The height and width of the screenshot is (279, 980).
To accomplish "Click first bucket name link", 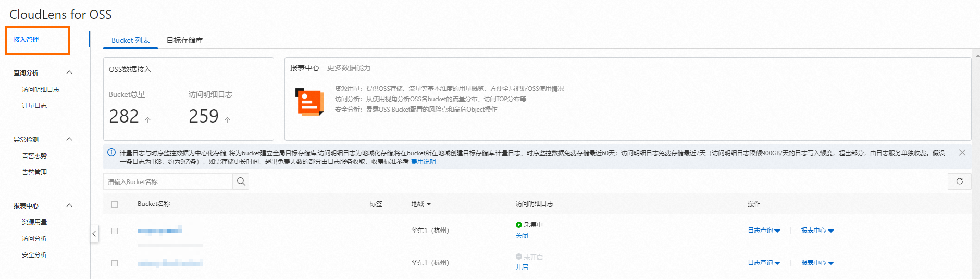I will (159, 230).
